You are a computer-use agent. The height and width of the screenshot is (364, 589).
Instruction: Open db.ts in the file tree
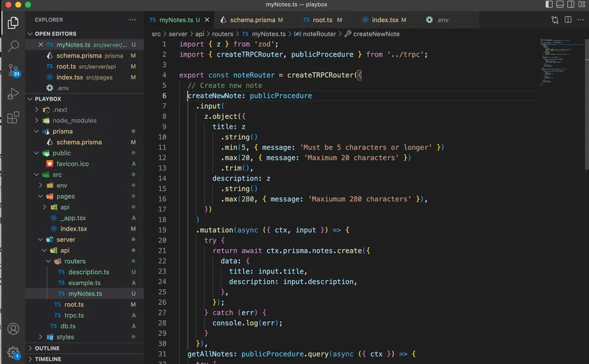coord(84,326)
